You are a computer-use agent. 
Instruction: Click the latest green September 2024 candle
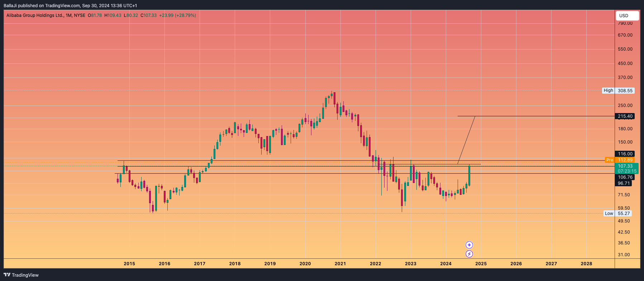[469, 176]
